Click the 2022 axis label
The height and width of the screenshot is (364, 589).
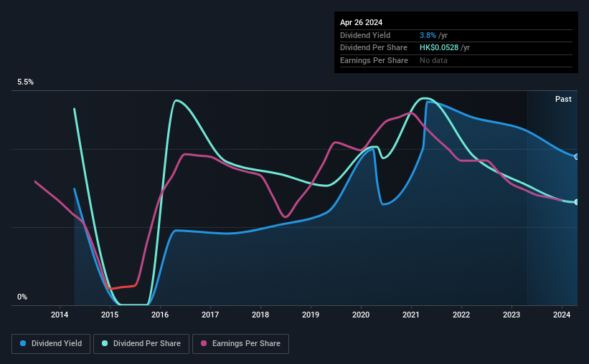461,315
